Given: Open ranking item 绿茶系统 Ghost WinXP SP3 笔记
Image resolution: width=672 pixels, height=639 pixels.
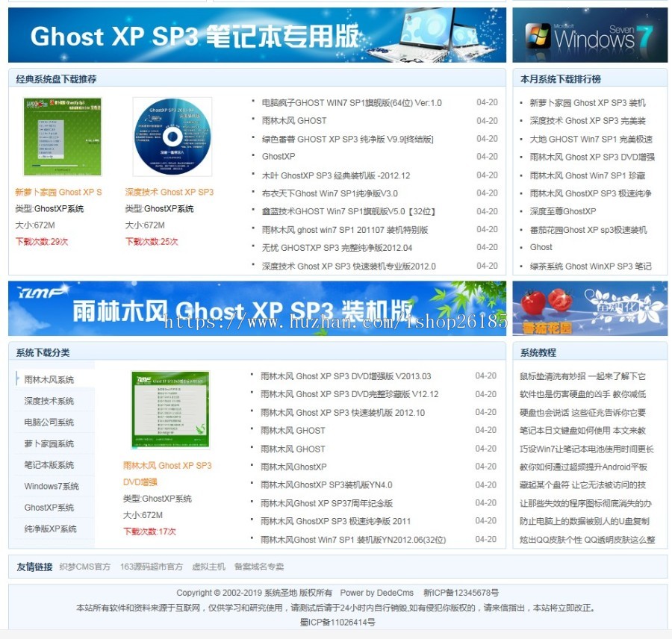Looking at the screenshot, I should click(591, 266).
